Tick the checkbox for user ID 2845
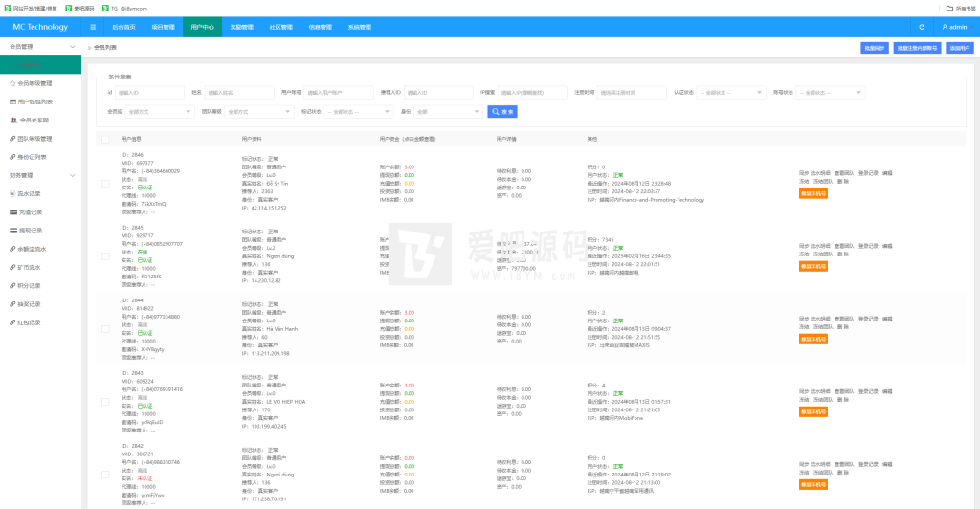Viewport: 980px width, 509px height. tap(105, 256)
